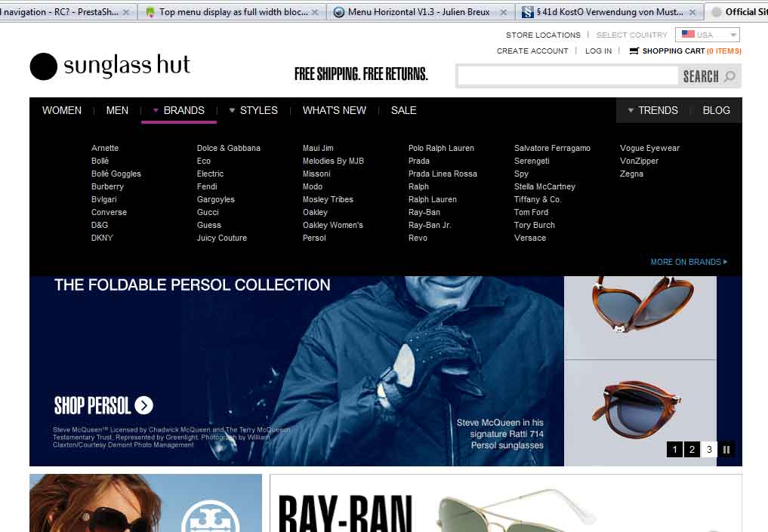Switch to Menu Horizontal V1.3 browser tab
The height and width of the screenshot is (532, 768).
tap(419, 12)
